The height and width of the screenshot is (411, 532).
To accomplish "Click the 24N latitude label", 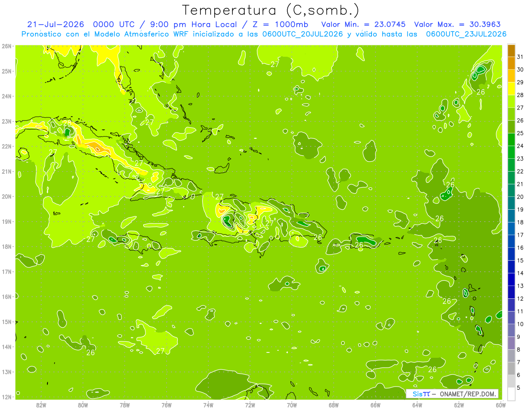I will 7,96.
